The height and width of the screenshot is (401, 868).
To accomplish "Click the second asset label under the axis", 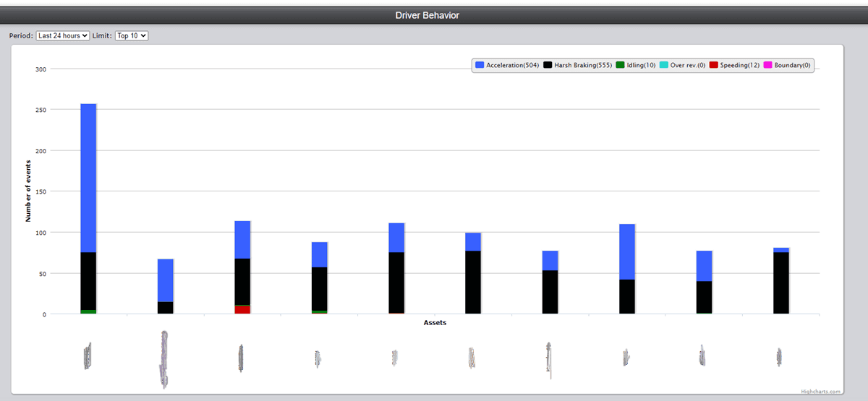I will pyautogui.click(x=164, y=359).
